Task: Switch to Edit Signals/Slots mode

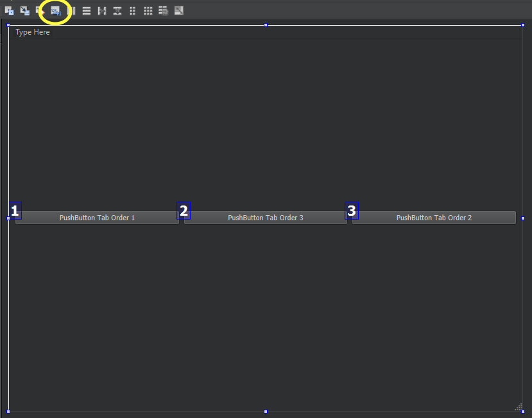Action: click(x=25, y=11)
